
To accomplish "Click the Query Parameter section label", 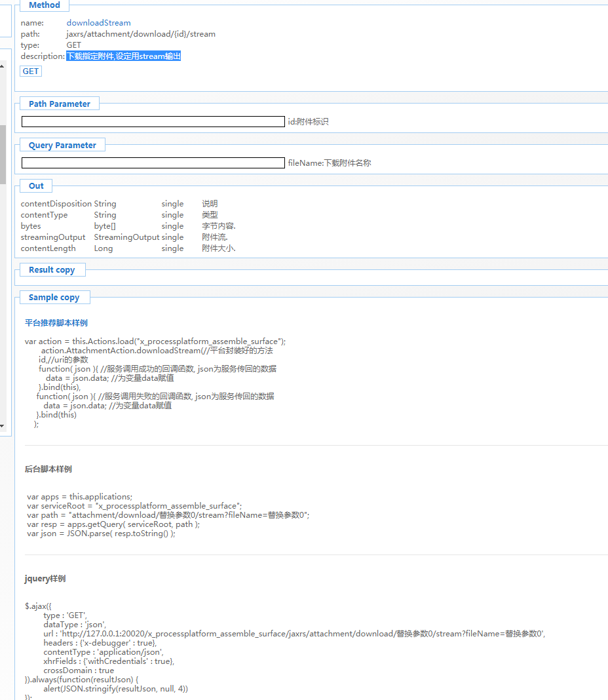I will point(62,146).
